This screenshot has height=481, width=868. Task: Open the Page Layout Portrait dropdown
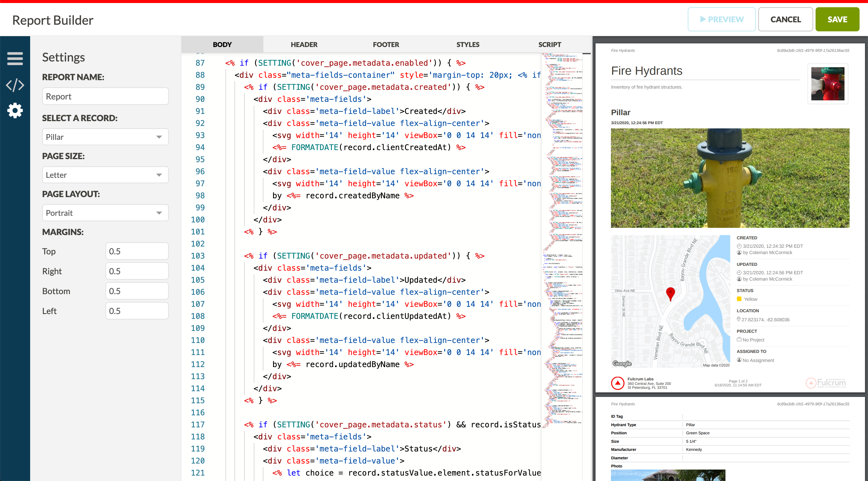coord(105,213)
